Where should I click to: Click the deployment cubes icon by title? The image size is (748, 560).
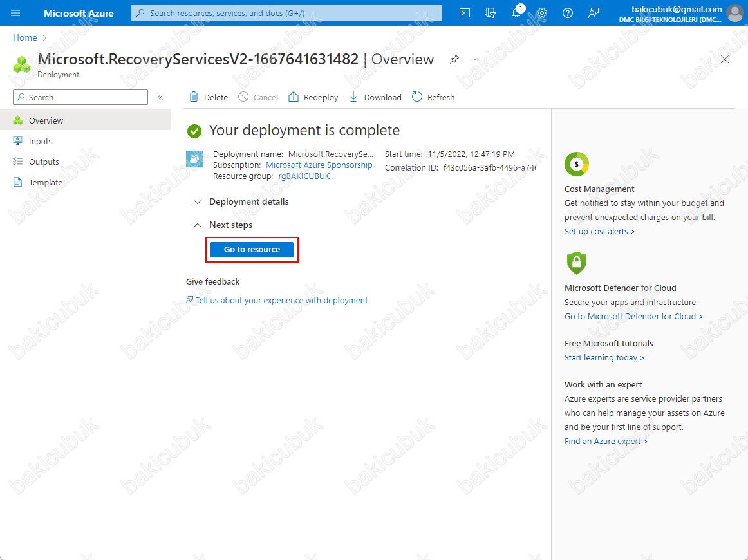[21, 64]
